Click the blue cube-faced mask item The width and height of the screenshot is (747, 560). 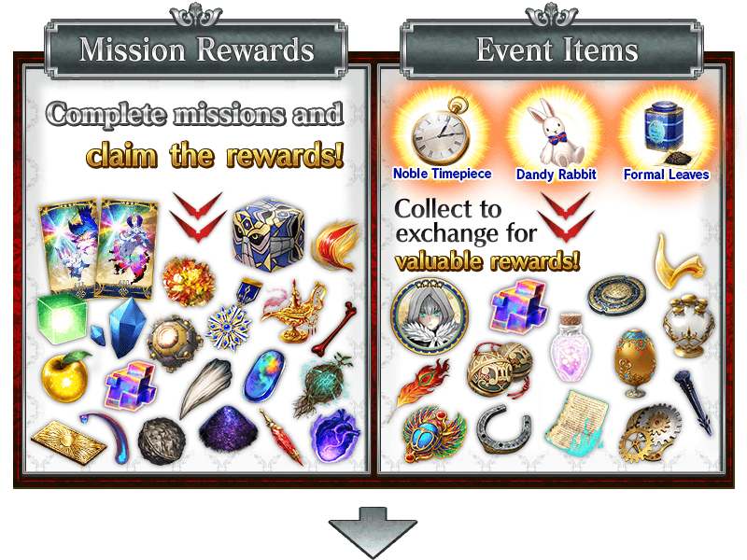[x=269, y=235]
